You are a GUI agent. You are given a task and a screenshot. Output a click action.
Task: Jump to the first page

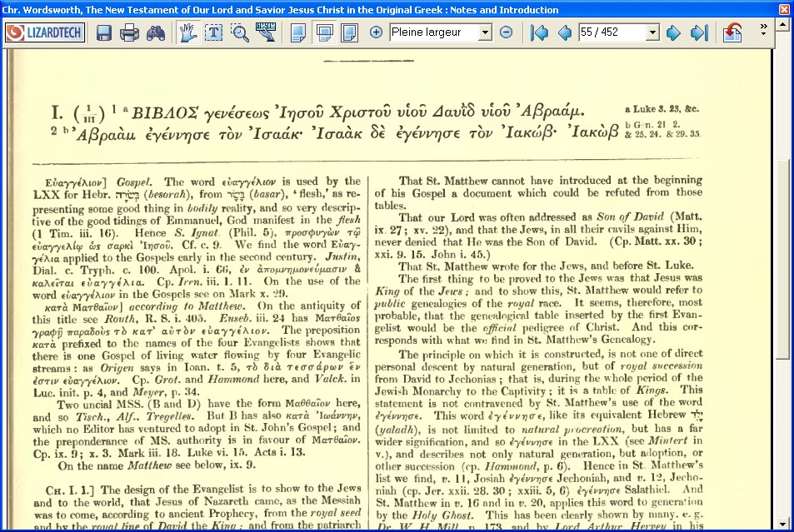click(539, 33)
